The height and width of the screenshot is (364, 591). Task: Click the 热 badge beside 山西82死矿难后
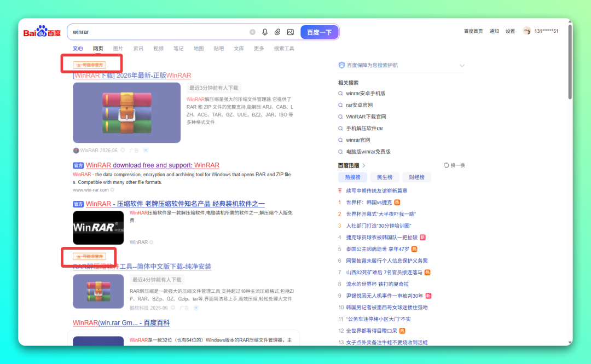coord(427,273)
